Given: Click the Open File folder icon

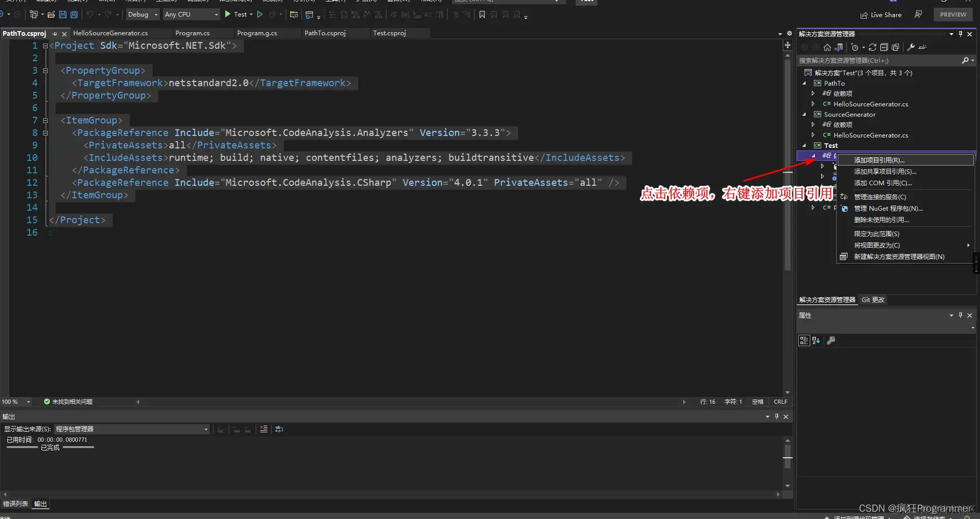Looking at the screenshot, I should [x=51, y=15].
